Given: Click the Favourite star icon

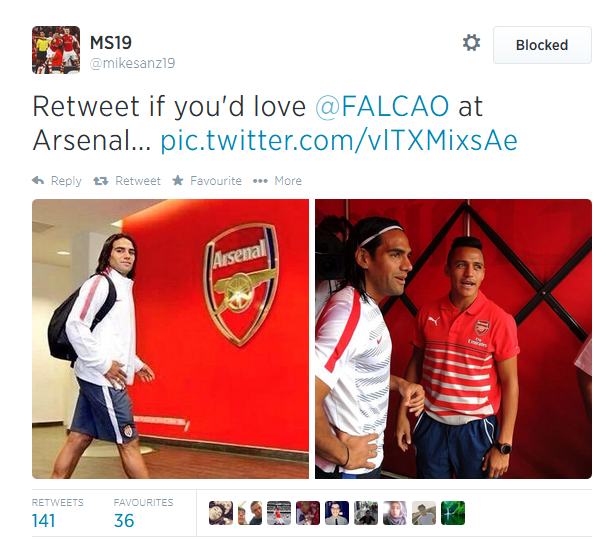Looking at the screenshot, I should click(x=178, y=180).
